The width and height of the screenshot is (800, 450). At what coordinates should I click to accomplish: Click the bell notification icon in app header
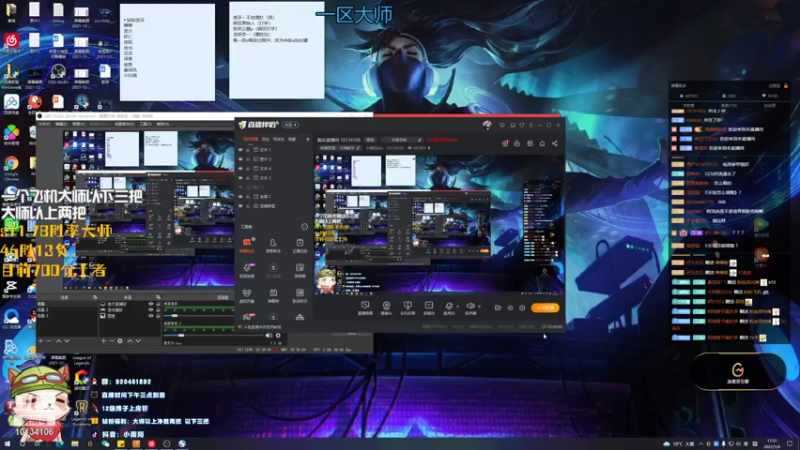(542, 143)
